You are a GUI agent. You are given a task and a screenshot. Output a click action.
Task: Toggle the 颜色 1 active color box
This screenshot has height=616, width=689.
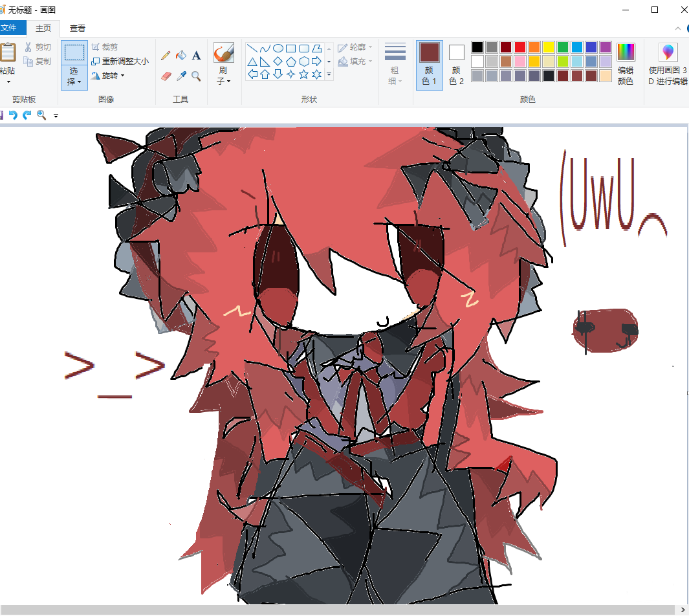pos(430,65)
